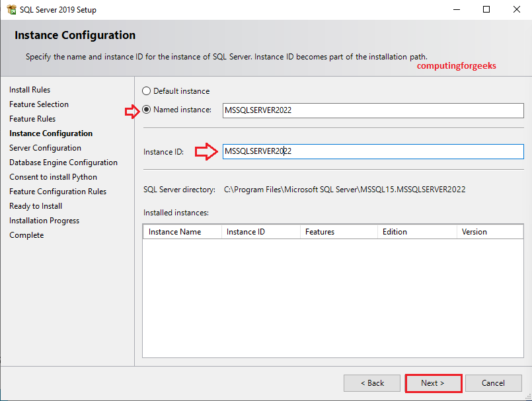Sort by the Instance Name column header
The height and width of the screenshot is (401, 532).
tap(182, 231)
